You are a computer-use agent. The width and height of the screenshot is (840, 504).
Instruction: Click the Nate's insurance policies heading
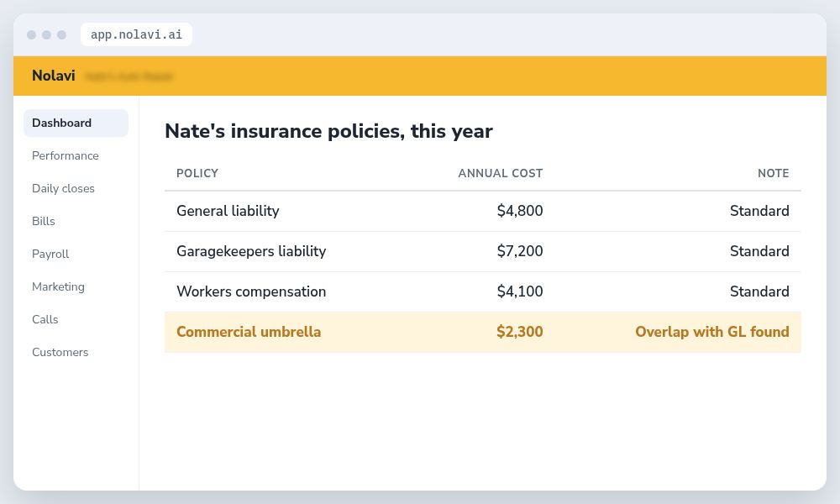click(328, 131)
